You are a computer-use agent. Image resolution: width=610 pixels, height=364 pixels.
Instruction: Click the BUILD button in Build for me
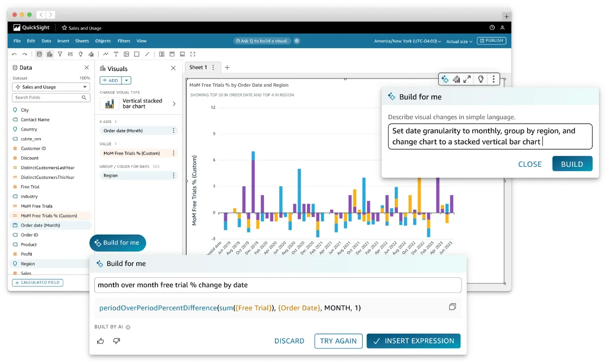[572, 164]
